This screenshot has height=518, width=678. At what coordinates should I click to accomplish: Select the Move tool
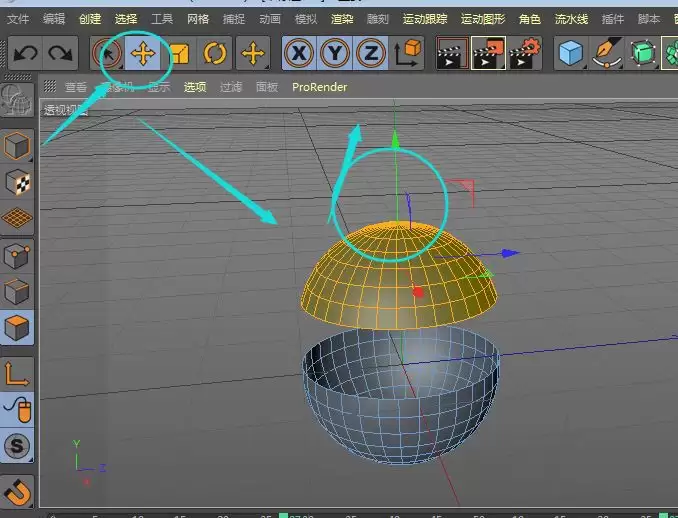pyautogui.click(x=143, y=53)
